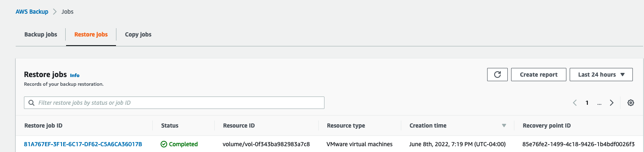This screenshot has width=644, height=152.
Task: Refresh the restore jobs list
Action: (497, 75)
